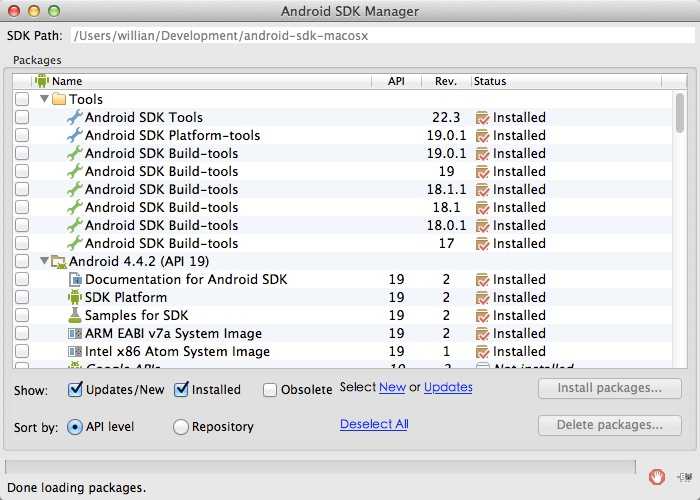Collapse the Android 4.4.2 (API 19) group
The width and height of the screenshot is (700, 500).
point(44,260)
